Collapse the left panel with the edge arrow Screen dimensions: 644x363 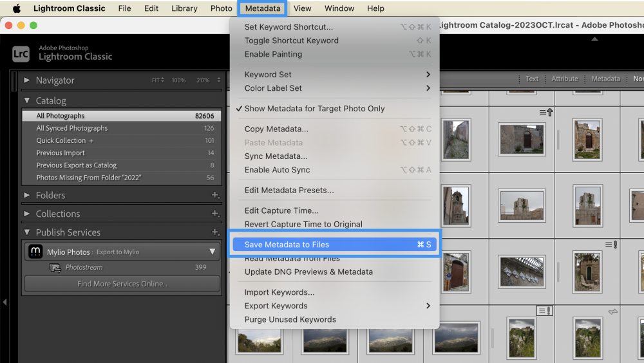coord(5,302)
